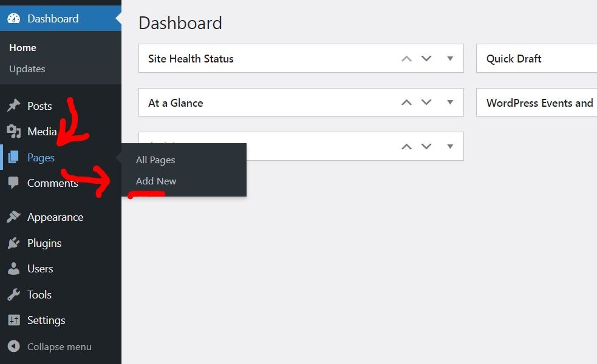
Task: Toggle the third widget's up arrow
Action: 406,146
